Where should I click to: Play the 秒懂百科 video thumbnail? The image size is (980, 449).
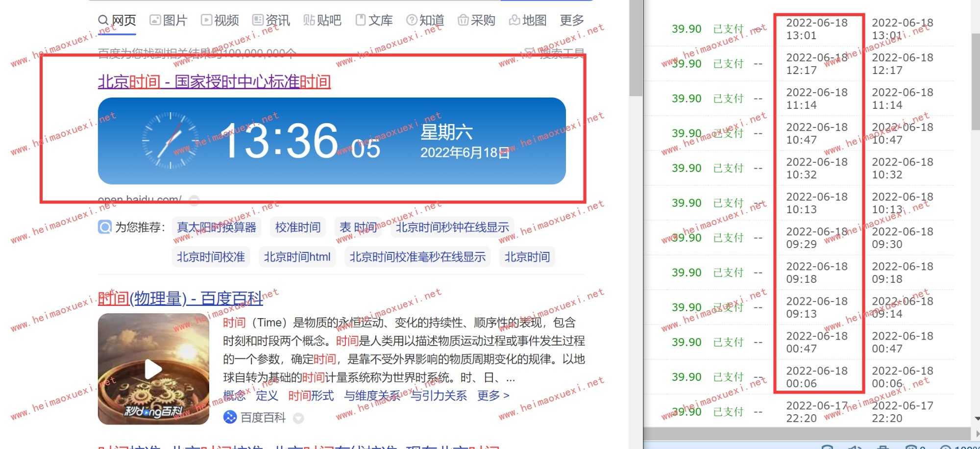(153, 369)
